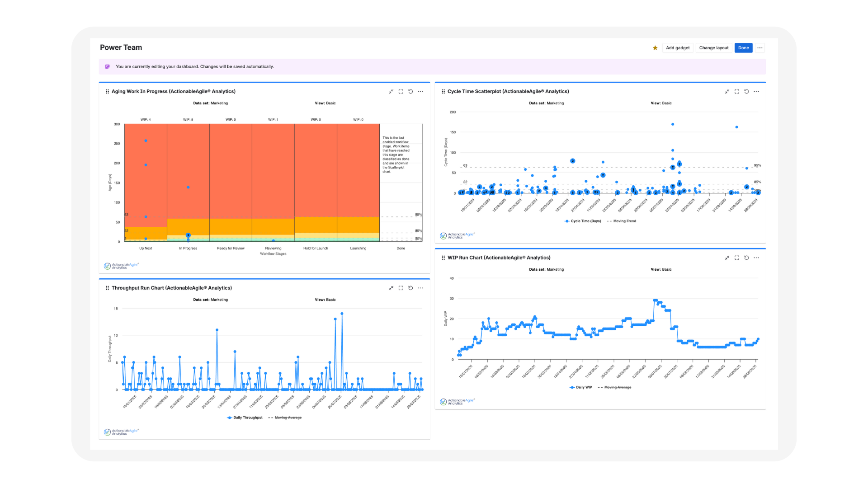This screenshot has height=488, width=868.
Task: Open Throughput Run Chart gadget options menu
Action: [x=420, y=288]
